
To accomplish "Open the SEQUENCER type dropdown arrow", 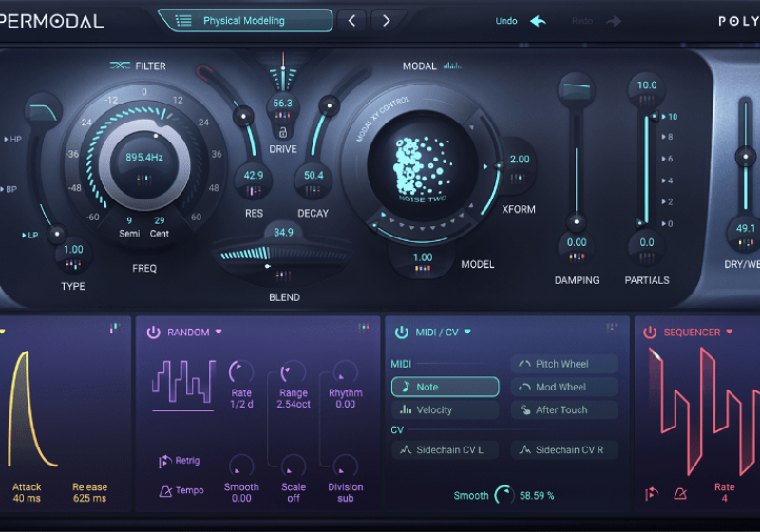I will click(x=730, y=332).
